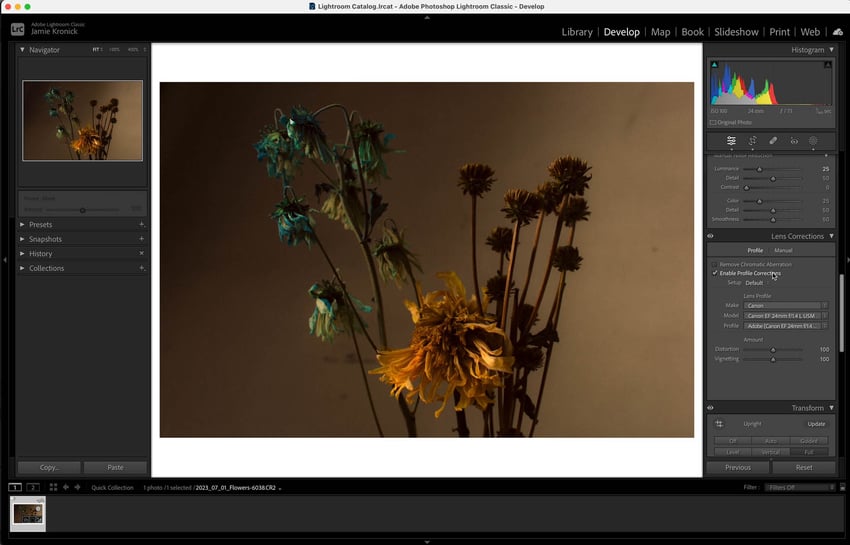Screen dimensions: 850x545
Task: Expand the Collections panel
Action: [x=22, y=268]
